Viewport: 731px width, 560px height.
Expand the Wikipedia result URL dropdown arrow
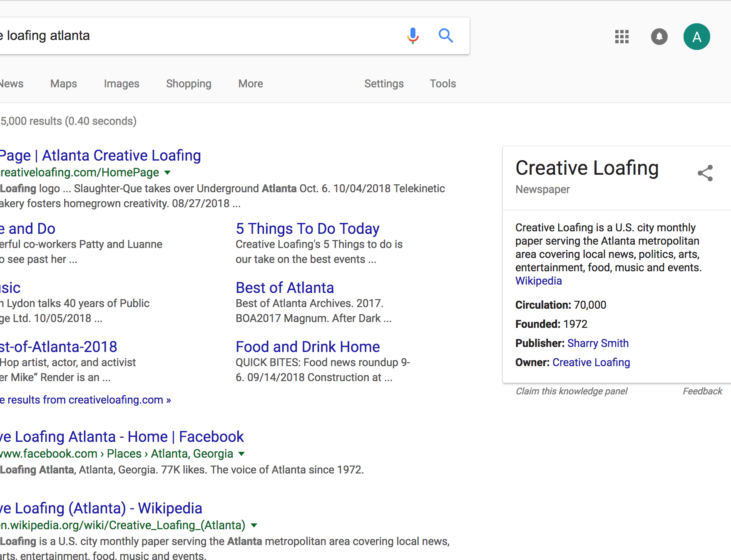coord(254,525)
